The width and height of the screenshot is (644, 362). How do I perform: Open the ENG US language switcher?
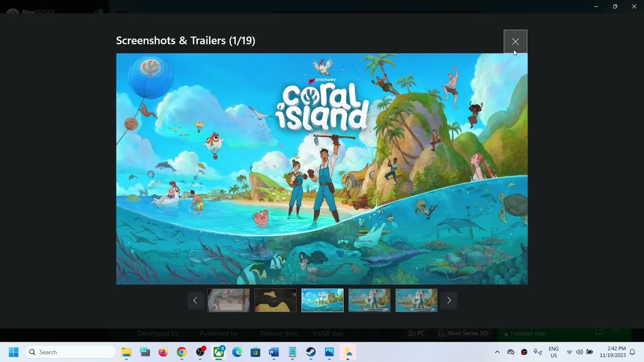coord(553,352)
